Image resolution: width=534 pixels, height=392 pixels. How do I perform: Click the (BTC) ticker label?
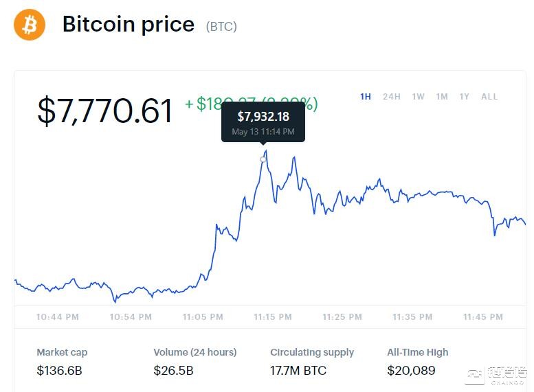click(x=221, y=27)
